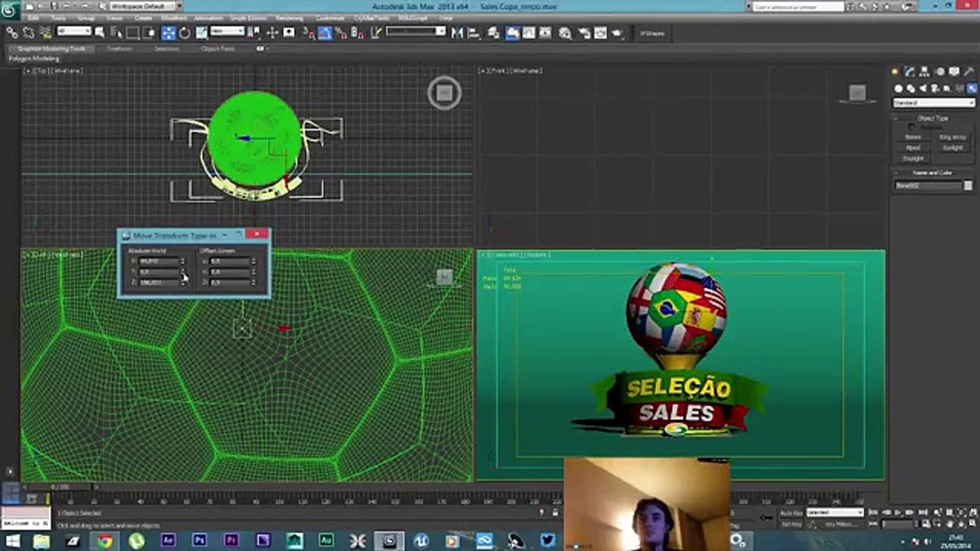Expand the Polygon Modeling ribbon panel

point(34,59)
